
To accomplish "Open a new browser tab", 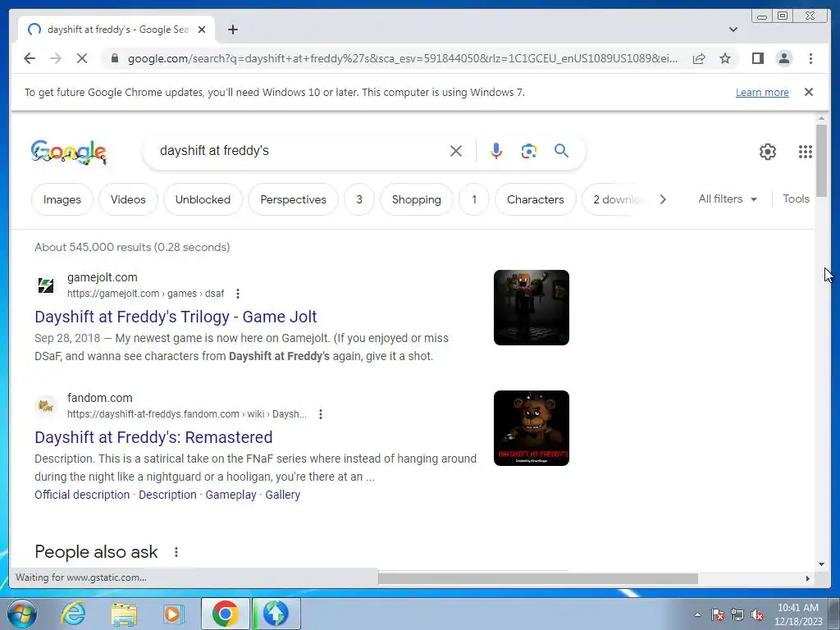I will tap(232, 30).
